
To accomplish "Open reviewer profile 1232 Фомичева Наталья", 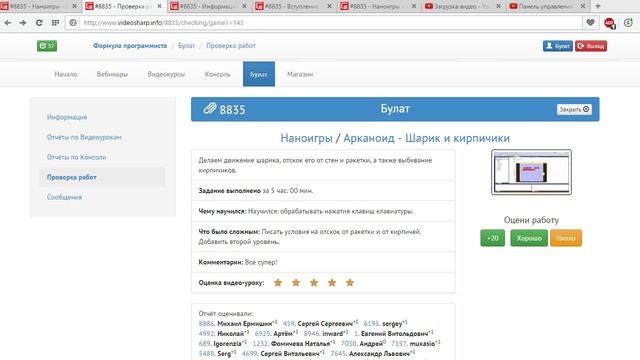I will point(294,344).
